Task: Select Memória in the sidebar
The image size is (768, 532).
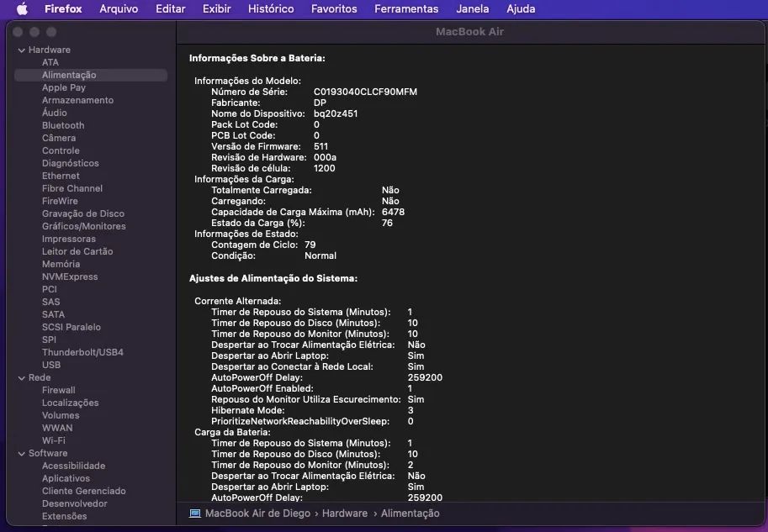Action: point(61,264)
